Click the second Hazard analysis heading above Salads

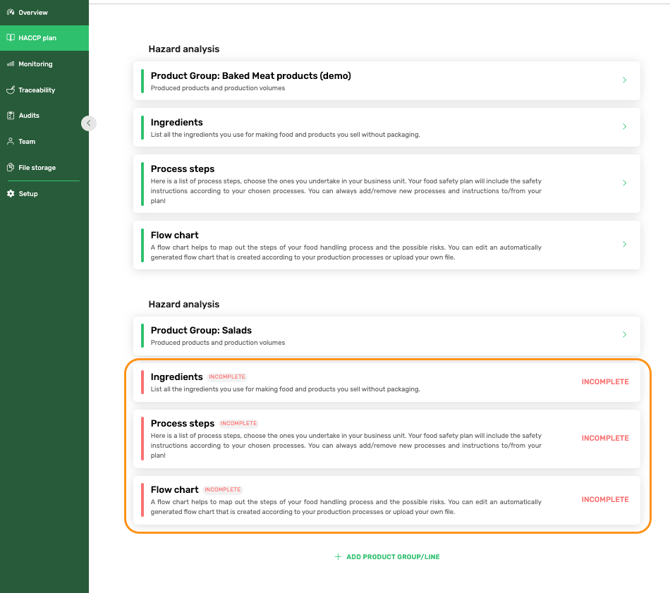(x=184, y=304)
